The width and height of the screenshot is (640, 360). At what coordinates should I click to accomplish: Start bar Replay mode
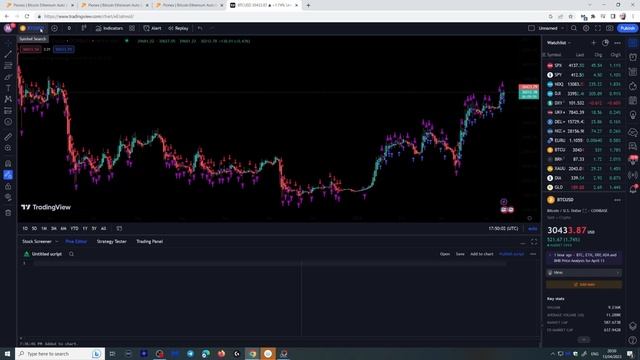[178, 28]
